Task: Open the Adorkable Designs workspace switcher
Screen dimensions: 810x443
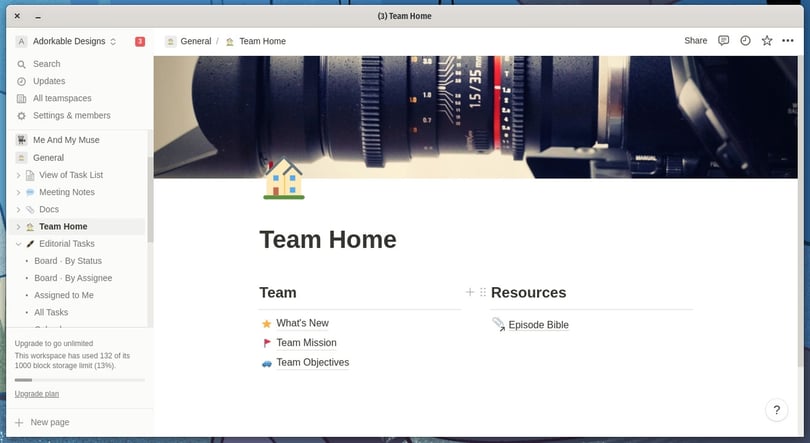Action: tap(74, 41)
